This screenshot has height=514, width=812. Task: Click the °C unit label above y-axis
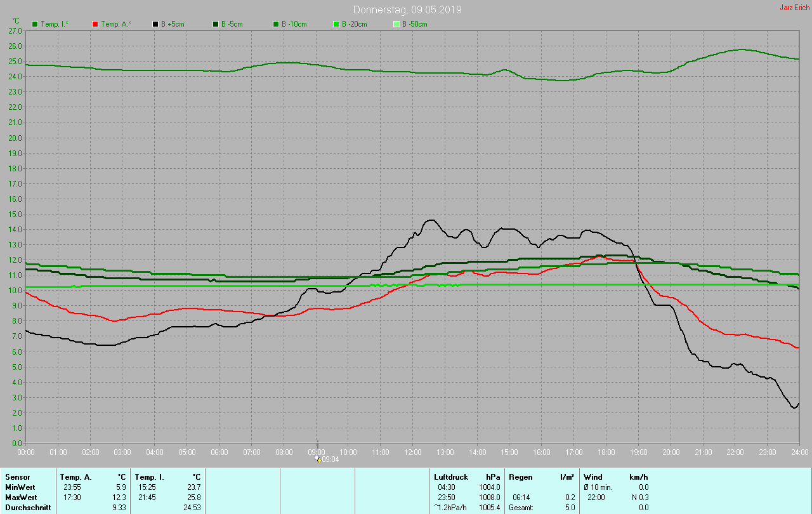[16, 21]
